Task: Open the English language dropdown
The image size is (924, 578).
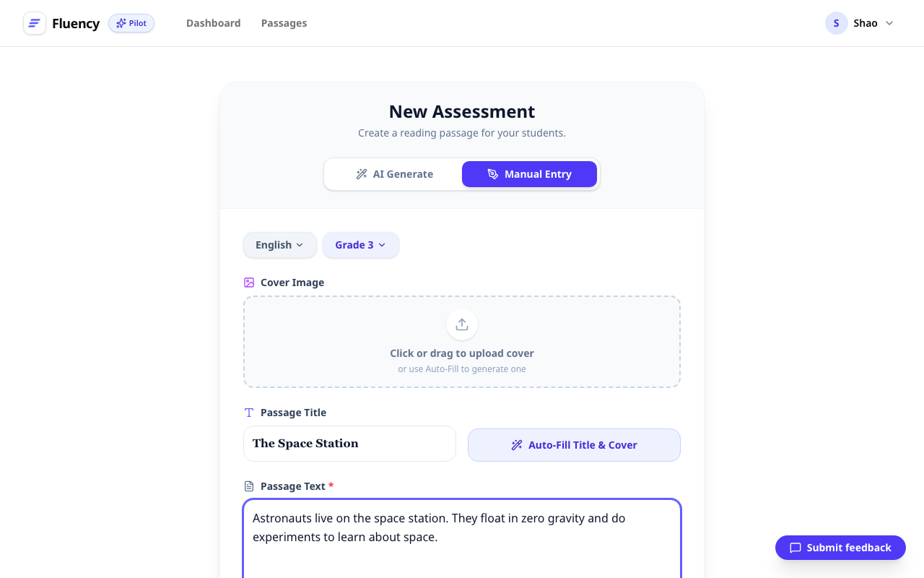Action: [x=279, y=245]
